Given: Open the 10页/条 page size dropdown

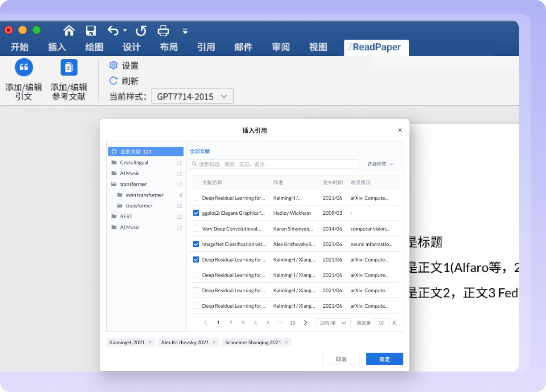Looking at the screenshot, I should (x=333, y=323).
